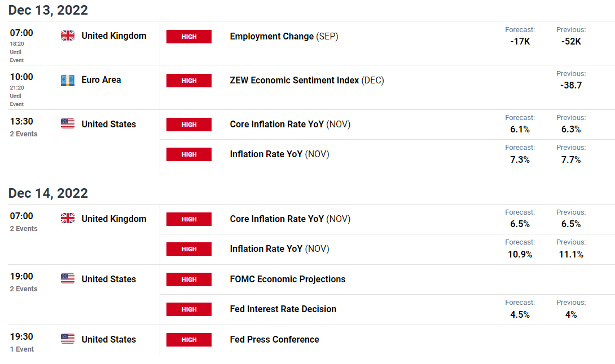Open the ZEW Economic Sentiment Index event
Screen dimensions: 615x364
coord(307,81)
